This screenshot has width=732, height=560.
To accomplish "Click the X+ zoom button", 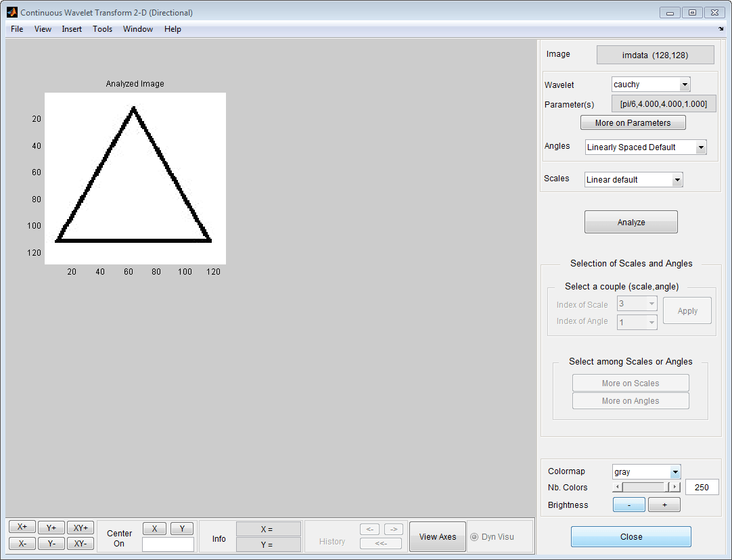I will click(22, 527).
